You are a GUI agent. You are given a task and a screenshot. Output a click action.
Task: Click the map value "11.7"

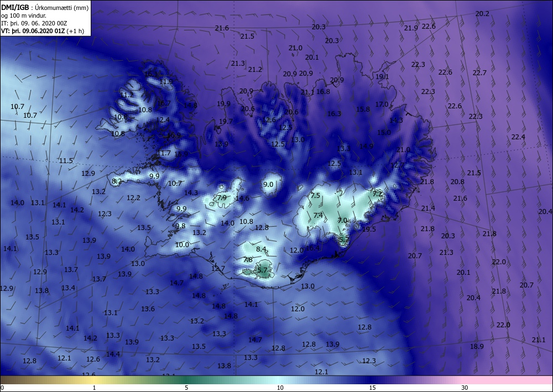(x=164, y=153)
